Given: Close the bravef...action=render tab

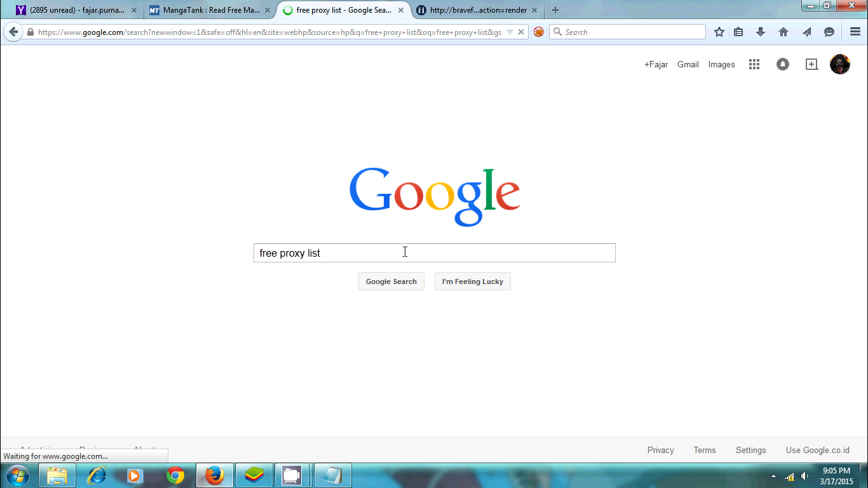Looking at the screenshot, I should 534,10.
